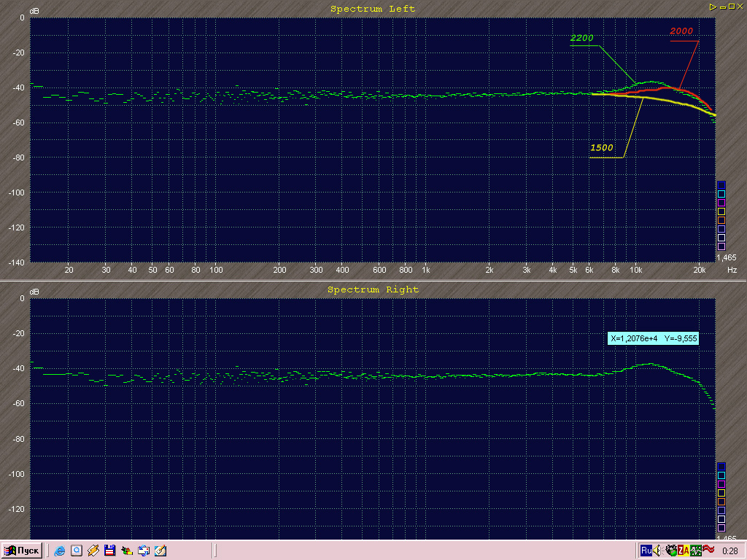
Task: Click the red wave tray icon
Action: (708, 550)
